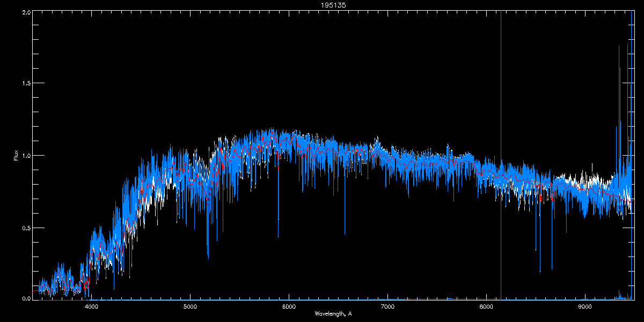The height and width of the screenshot is (322, 644).
Task: Click the 6000 x-axis tick label
Action: (x=289, y=306)
